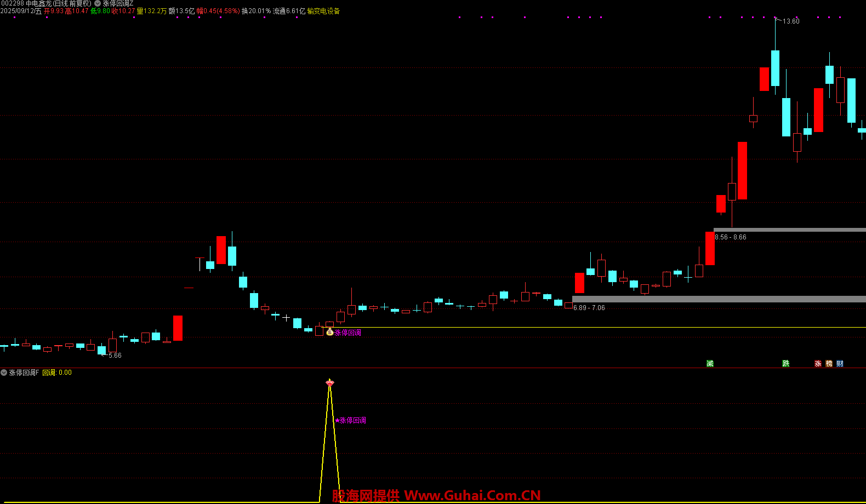The width and height of the screenshot is (866, 504).
Task: Click the 回调: 0.00 indicator value
Action: [57, 373]
